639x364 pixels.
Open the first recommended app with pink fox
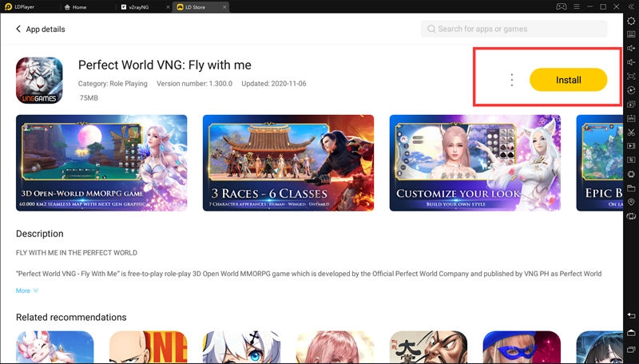pos(54,347)
